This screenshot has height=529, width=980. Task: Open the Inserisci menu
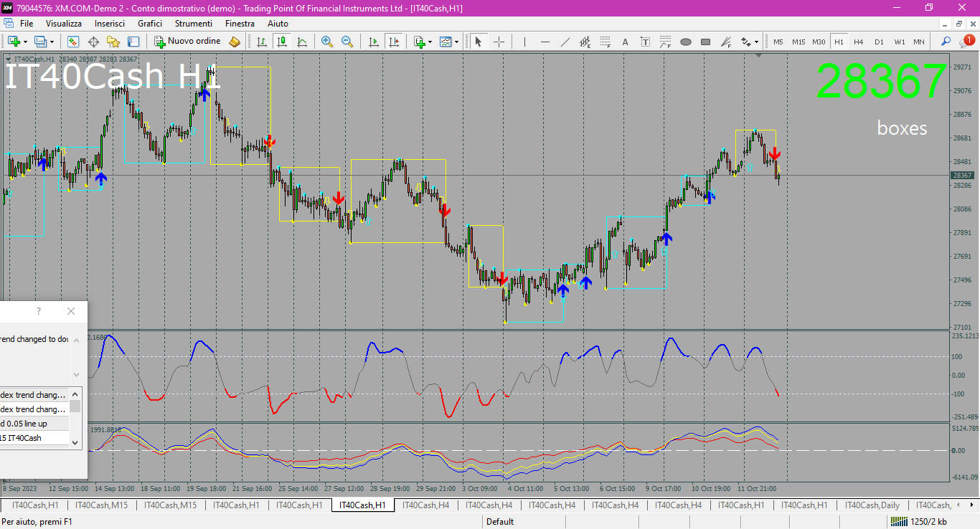[x=110, y=24]
